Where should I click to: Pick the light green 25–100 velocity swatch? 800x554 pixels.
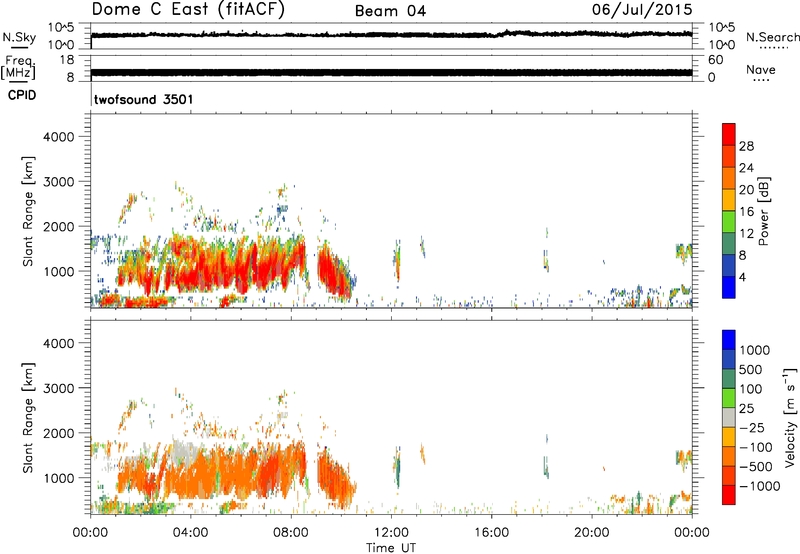[x=729, y=398]
